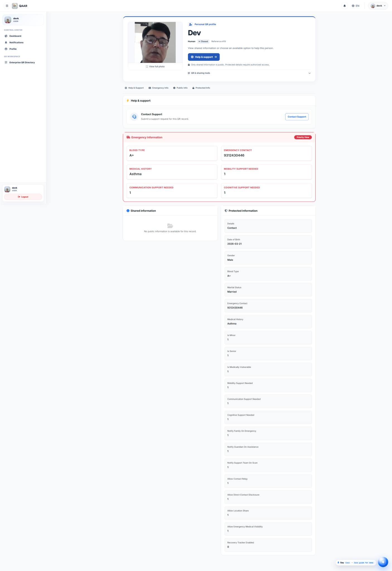Click the COMMUNICATION SUPPORT NEEDED card

(x=172, y=190)
